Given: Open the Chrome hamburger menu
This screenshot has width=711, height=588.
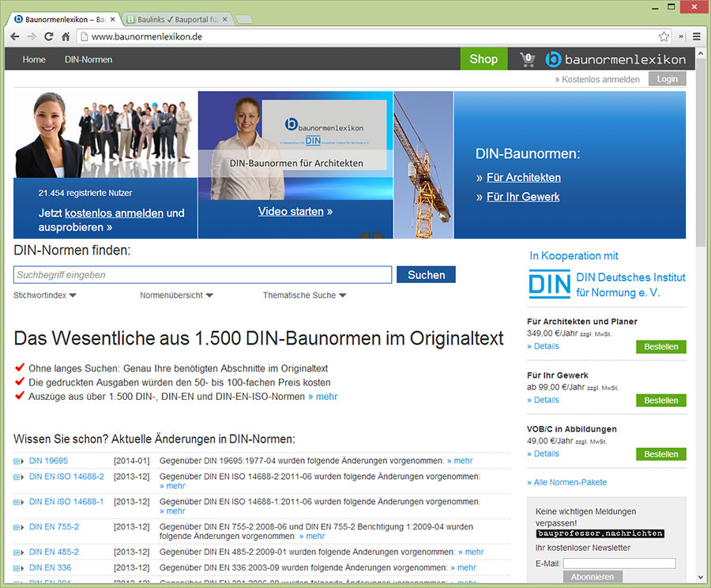Looking at the screenshot, I should point(697,36).
